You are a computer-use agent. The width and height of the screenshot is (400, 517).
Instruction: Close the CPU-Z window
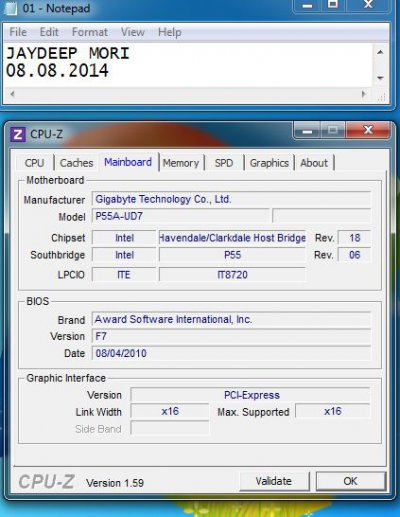(368, 129)
